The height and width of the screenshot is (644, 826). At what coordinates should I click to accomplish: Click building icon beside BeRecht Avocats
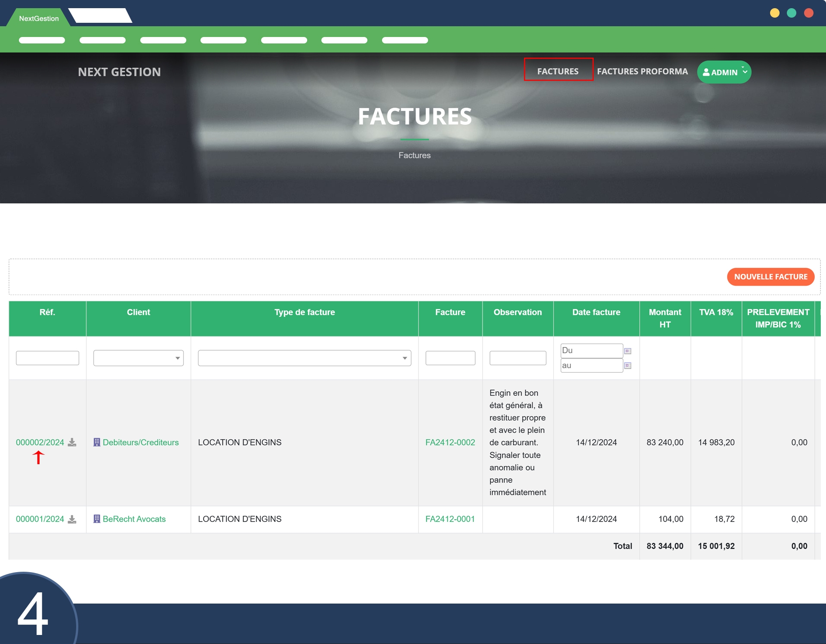click(x=97, y=519)
